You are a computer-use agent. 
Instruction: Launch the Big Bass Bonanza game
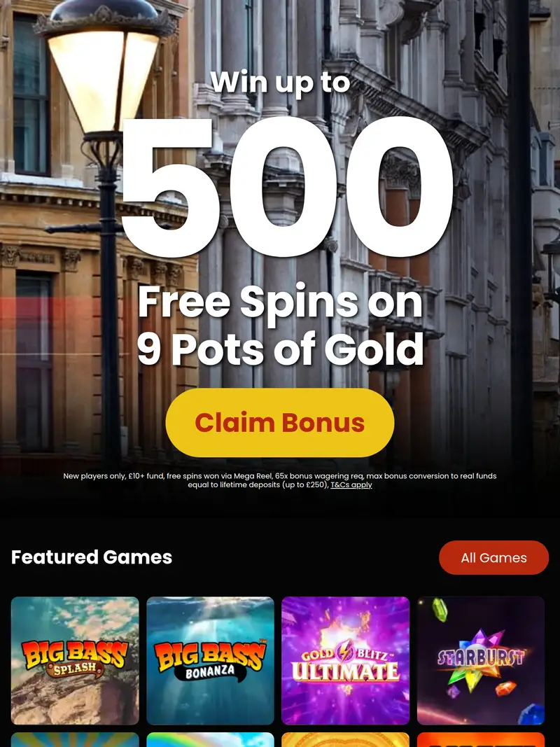click(211, 661)
